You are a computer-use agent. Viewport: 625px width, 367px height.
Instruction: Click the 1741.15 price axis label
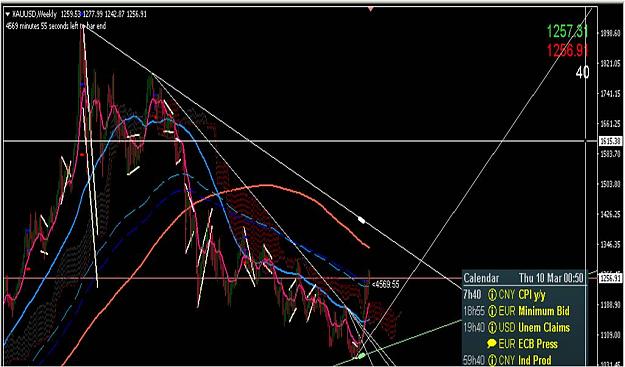[x=609, y=93]
